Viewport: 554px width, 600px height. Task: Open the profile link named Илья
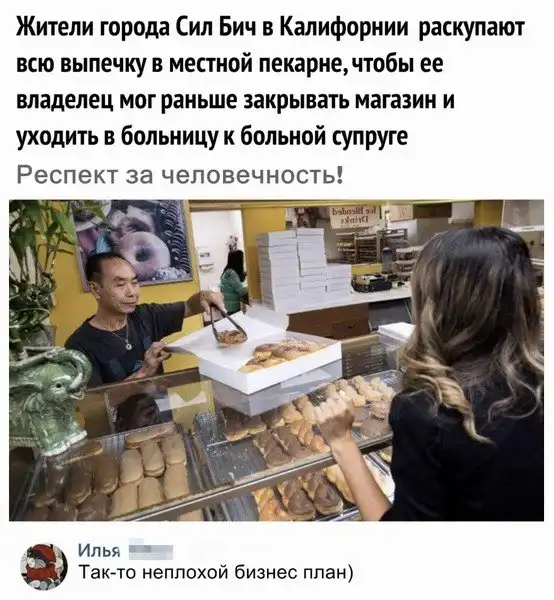99,551
